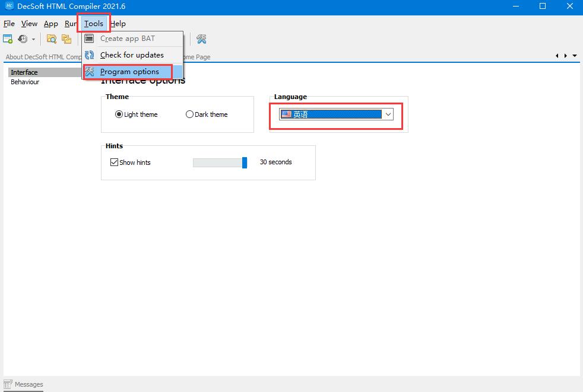Image resolution: width=583 pixels, height=392 pixels.
Task: Click the tools icon beside Program options
Action: (x=90, y=71)
